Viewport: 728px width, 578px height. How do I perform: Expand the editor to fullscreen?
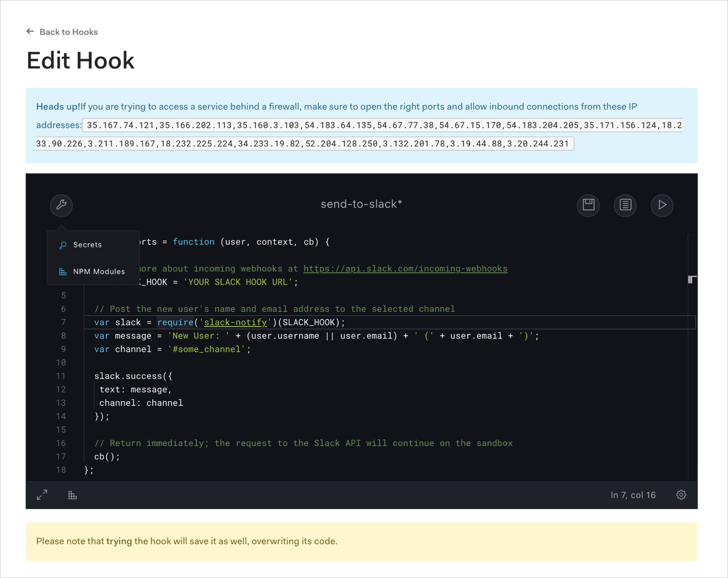pos(42,495)
